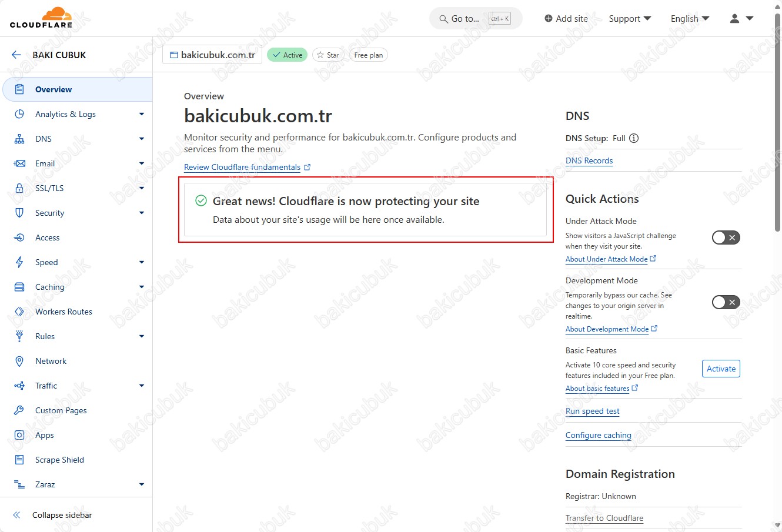Image resolution: width=782 pixels, height=532 pixels.
Task: Click the user account profile icon
Action: click(x=734, y=18)
